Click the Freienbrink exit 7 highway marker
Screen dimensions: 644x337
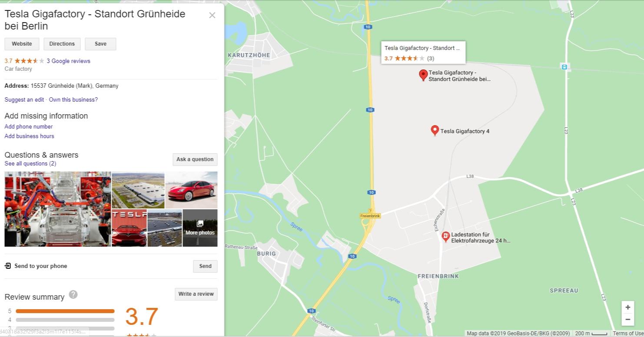(x=370, y=214)
